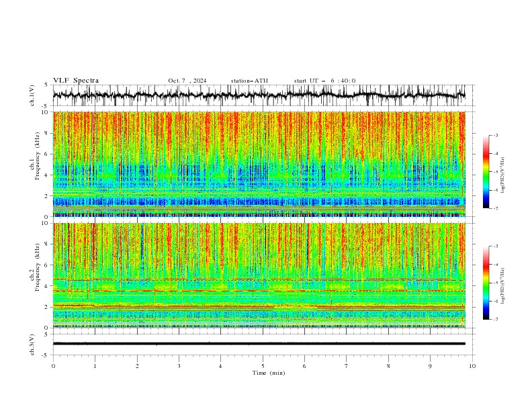Viewport: 532px width, 411px height.
Task: Click time axis tick label "2"
Action: (x=137, y=366)
